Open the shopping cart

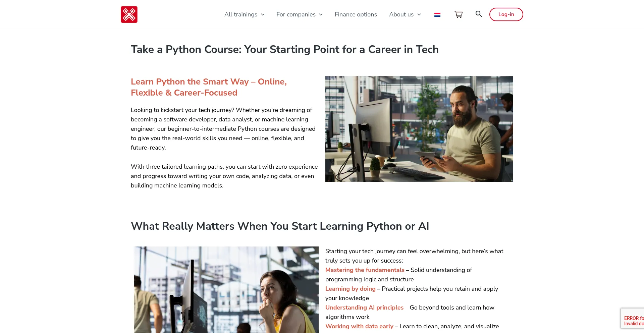[x=458, y=14]
